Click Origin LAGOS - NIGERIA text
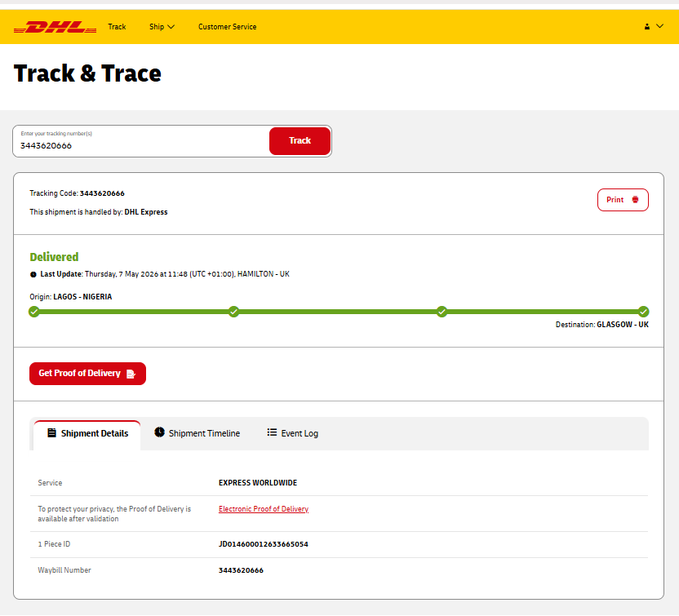Screen dimensions: 679x616 click(x=70, y=297)
